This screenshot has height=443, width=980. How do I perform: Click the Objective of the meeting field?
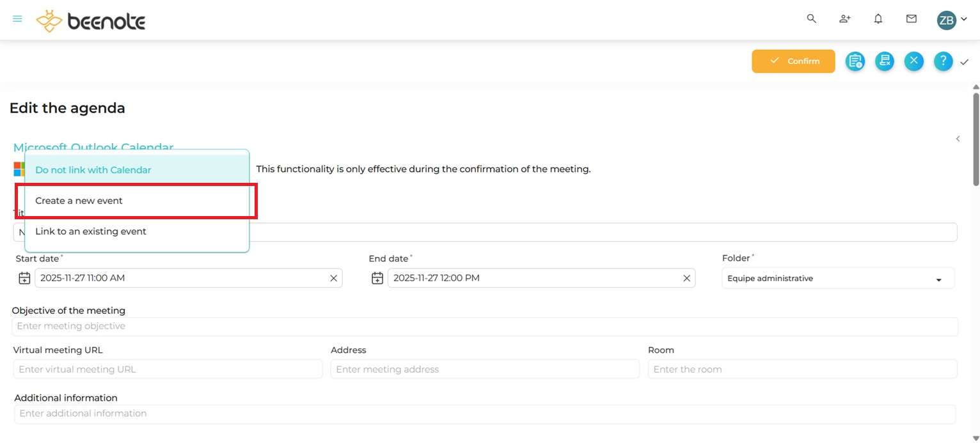(x=485, y=326)
